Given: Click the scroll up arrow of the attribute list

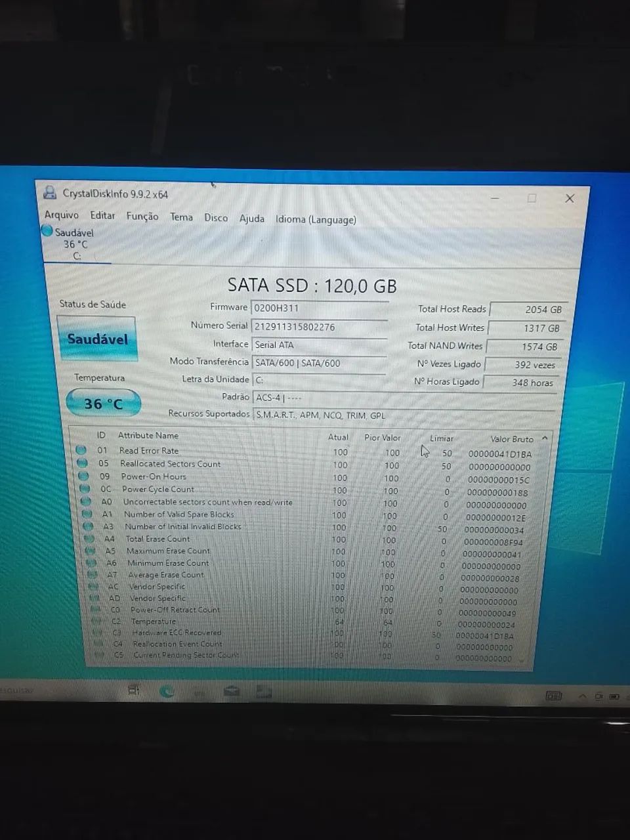Looking at the screenshot, I should (545, 438).
